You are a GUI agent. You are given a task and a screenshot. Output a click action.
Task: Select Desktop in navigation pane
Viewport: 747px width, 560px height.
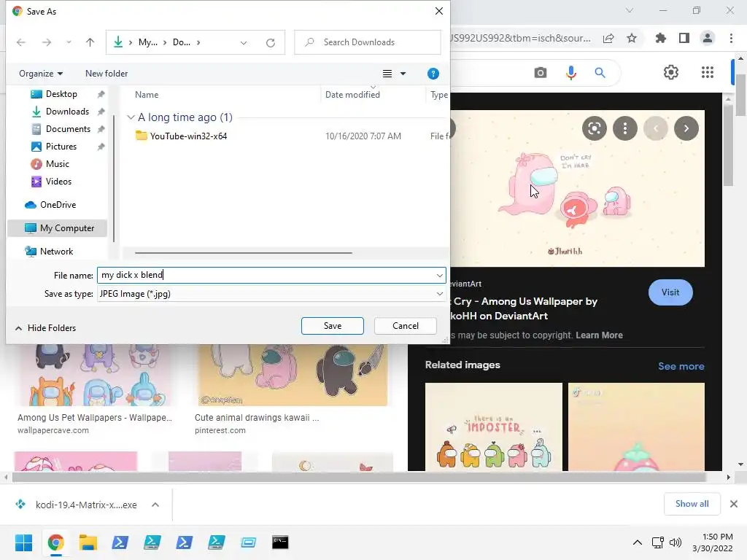tap(61, 94)
